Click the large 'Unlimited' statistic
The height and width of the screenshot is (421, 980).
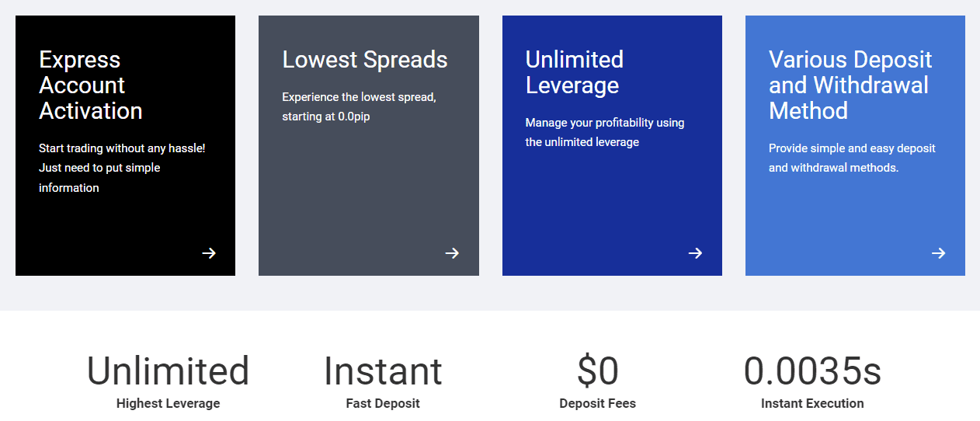coord(168,371)
